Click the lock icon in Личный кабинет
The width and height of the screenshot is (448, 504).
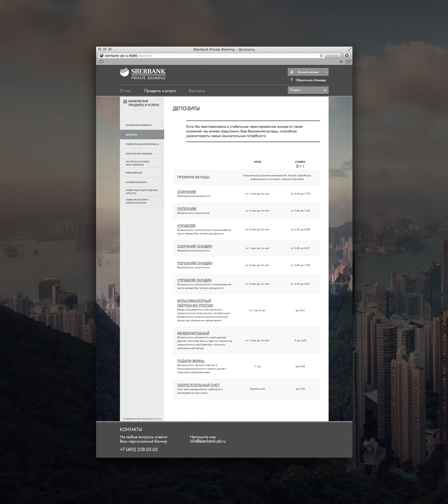click(x=292, y=72)
